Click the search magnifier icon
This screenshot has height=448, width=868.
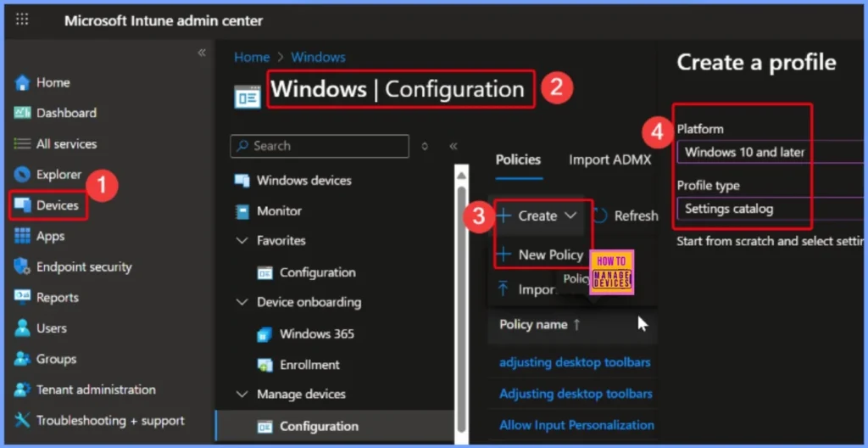[x=242, y=146]
